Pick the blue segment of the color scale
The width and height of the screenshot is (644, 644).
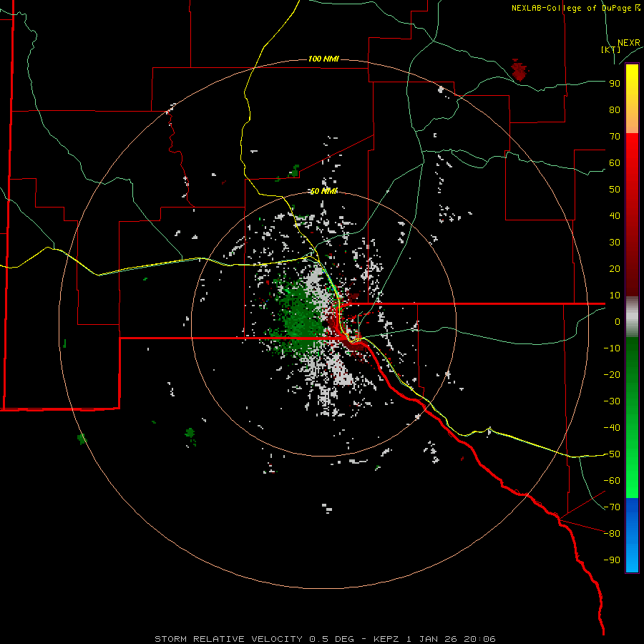[632, 535]
